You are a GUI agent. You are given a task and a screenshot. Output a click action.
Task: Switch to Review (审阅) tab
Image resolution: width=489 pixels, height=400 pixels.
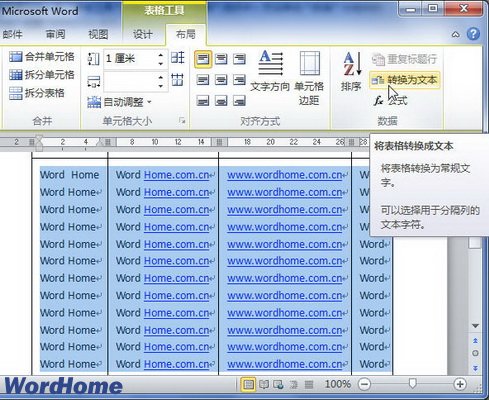coord(55,34)
